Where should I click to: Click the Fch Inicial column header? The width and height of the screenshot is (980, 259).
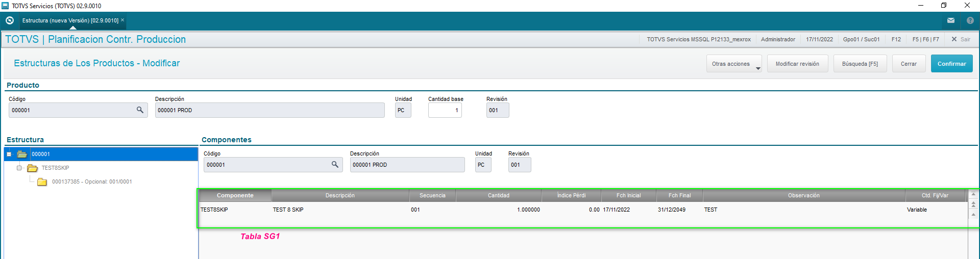628,195
